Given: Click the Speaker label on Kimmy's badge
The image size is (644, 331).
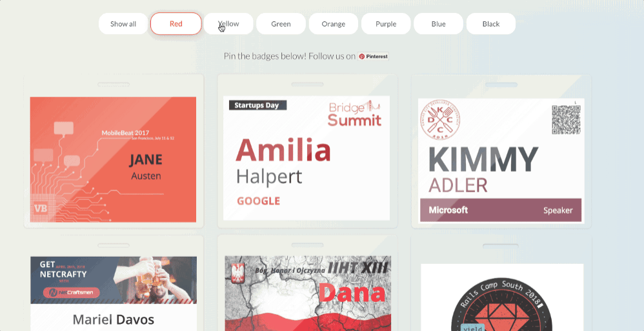Looking at the screenshot, I should (x=558, y=210).
